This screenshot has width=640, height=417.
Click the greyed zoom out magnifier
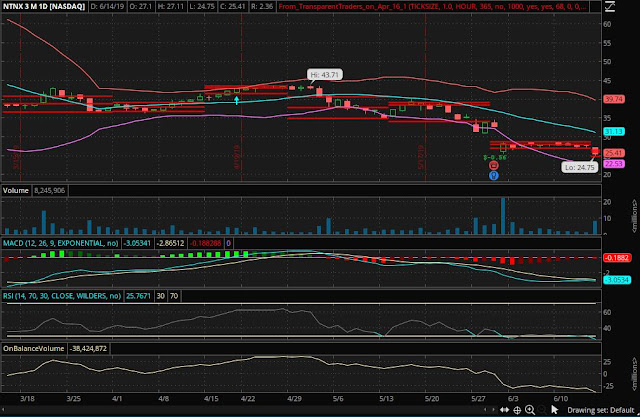542,410
